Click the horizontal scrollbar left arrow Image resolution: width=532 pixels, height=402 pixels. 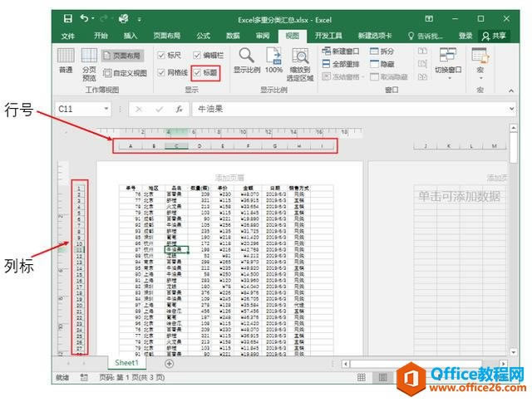346,364
